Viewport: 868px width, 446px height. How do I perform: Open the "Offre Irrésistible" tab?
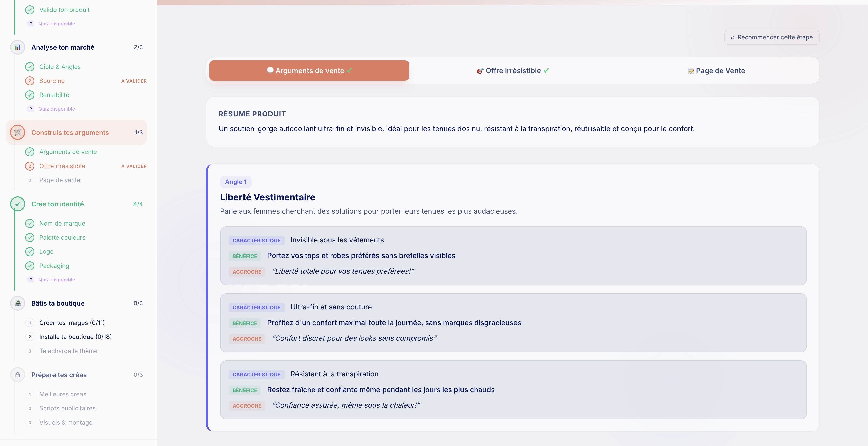[513, 70]
